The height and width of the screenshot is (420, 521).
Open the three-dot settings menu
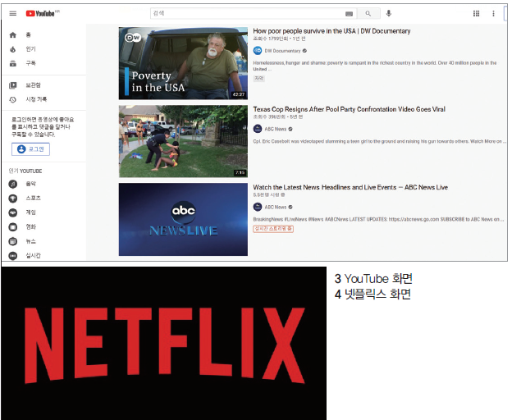[493, 13]
